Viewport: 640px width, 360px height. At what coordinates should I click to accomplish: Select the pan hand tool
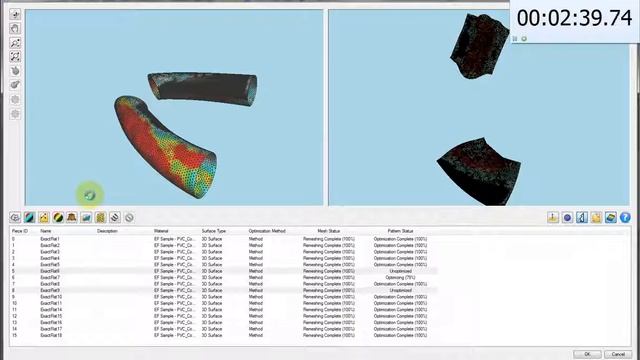click(x=15, y=29)
